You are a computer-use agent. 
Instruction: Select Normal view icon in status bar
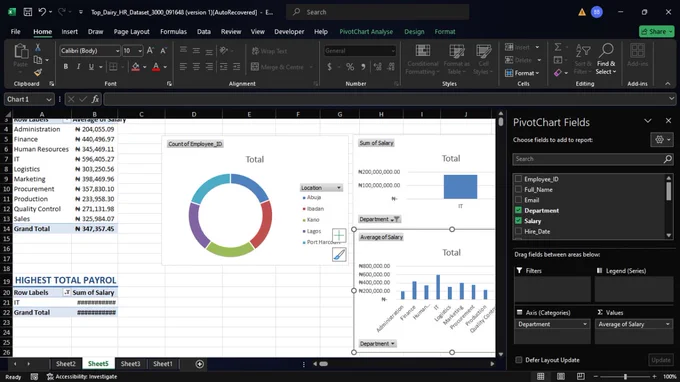[x=540, y=376]
